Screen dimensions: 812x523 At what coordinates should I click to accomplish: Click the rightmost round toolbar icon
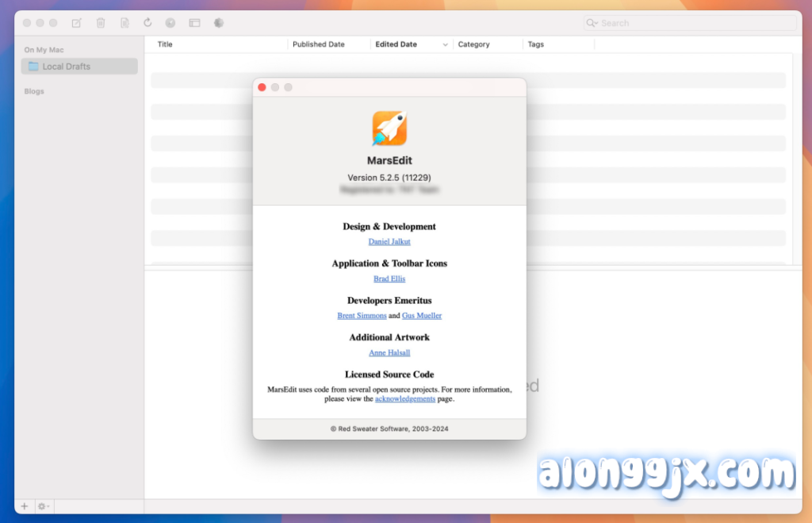219,23
